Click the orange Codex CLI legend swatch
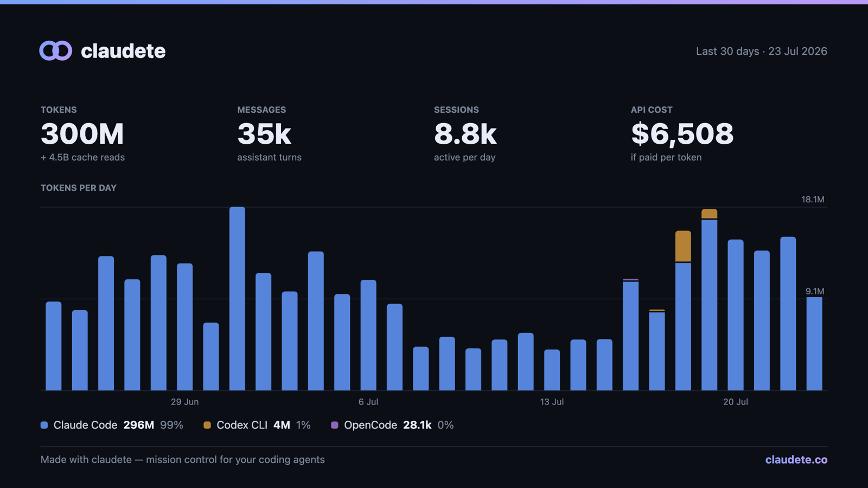Image resolution: width=868 pixels, height=488 pixels. pos(207,425)
